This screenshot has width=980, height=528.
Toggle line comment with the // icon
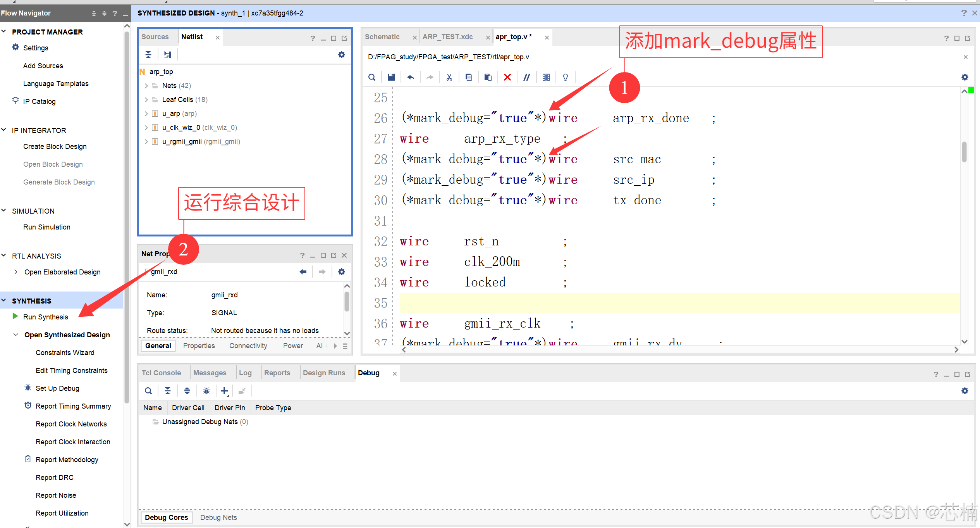pyautogui.click(x=526, y=77)
